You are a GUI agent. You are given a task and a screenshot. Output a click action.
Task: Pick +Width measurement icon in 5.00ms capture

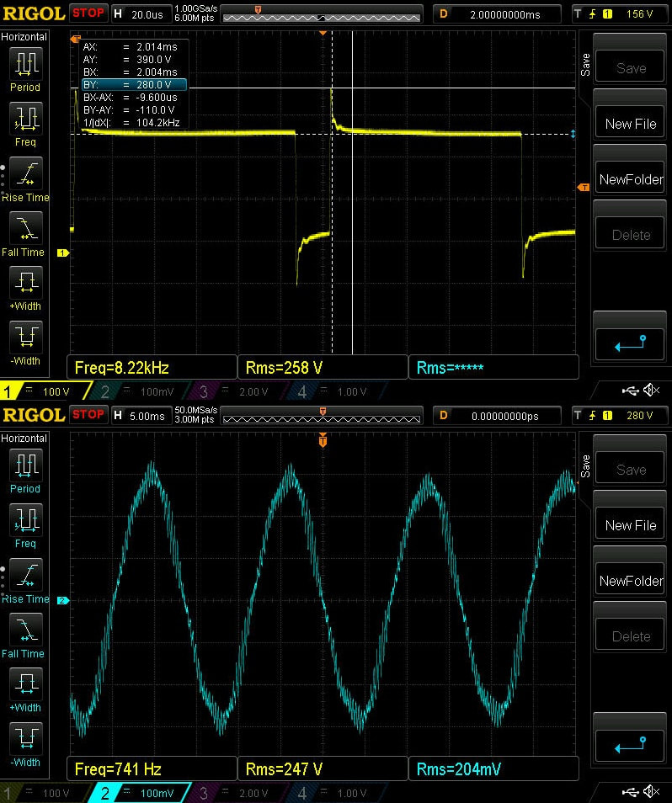(26, 684)
